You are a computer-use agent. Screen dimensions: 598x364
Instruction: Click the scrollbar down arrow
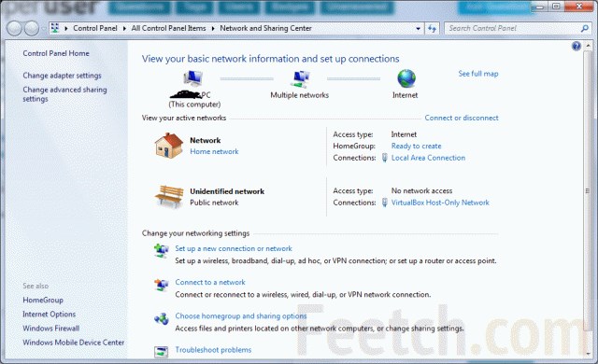(x=588, y=354)
